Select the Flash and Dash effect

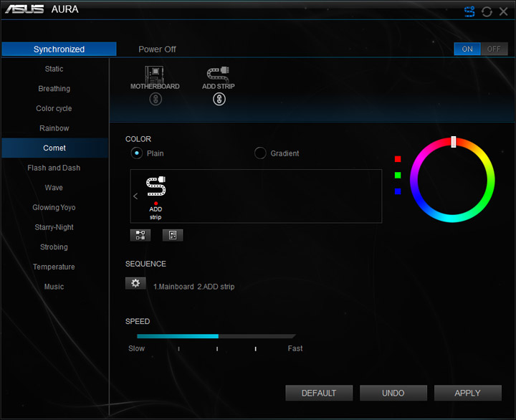click(54, 168)
